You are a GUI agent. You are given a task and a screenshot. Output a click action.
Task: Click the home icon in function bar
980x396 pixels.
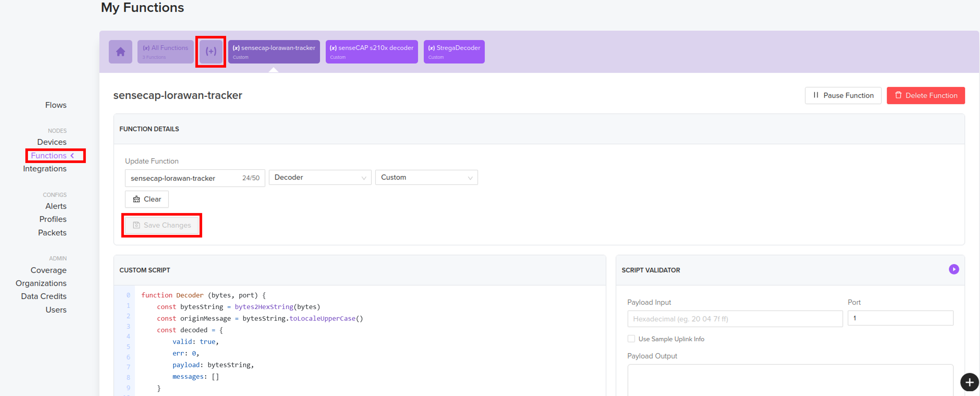pyautogui.click(x=121, y=52)
